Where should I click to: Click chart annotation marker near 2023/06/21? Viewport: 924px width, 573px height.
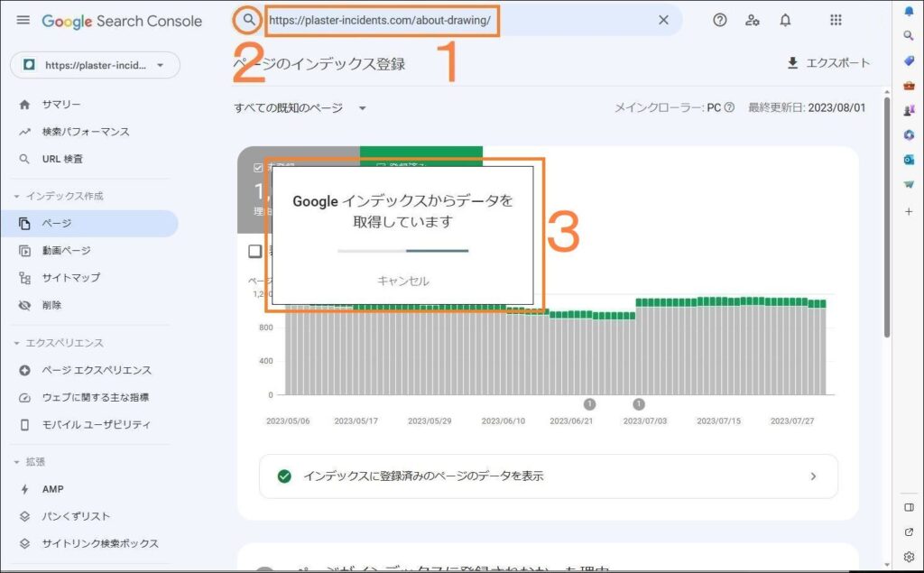coord(589,404)
